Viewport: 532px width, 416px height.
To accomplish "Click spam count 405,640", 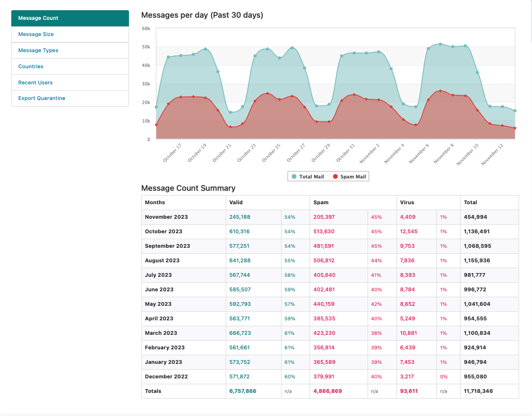I will (x=325, y=275).
